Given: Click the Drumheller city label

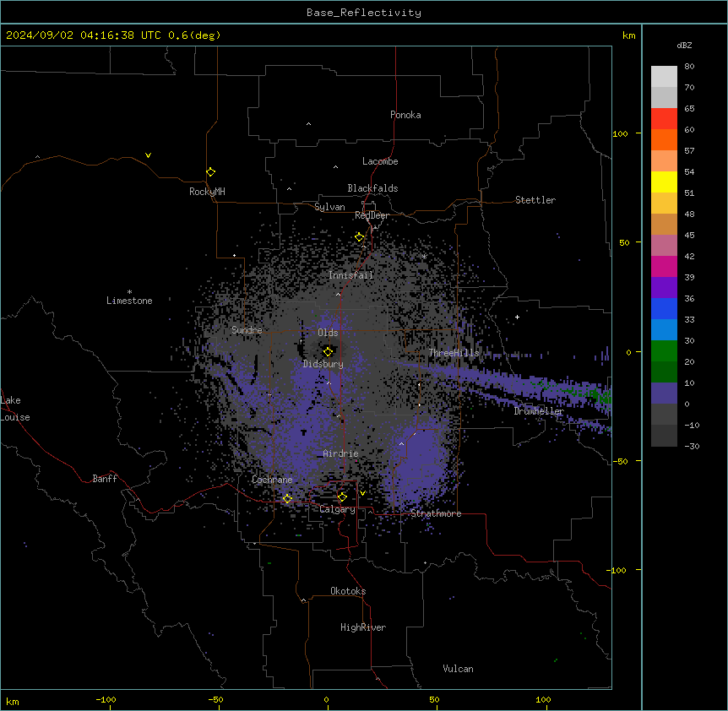Looking at the screenshot, I should click(x=539, y=411).
